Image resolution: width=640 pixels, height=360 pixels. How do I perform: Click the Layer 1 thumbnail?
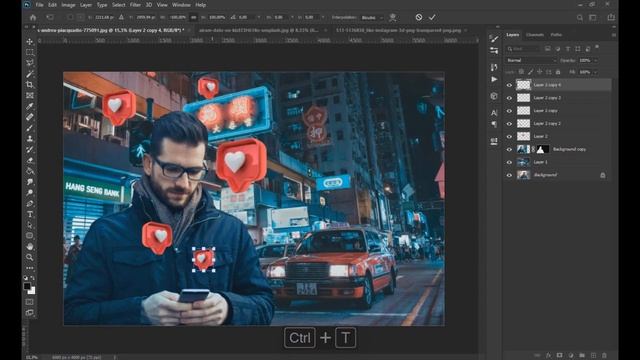[523, 162]
